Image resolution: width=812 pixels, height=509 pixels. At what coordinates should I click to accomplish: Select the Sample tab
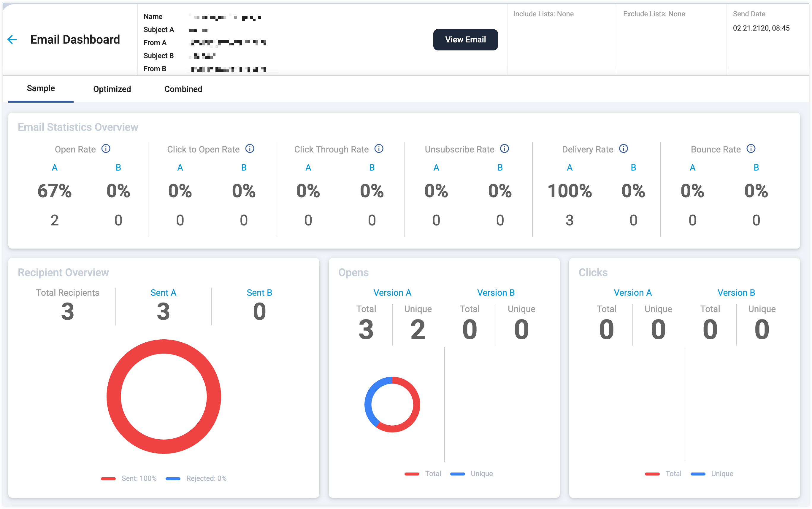tap(41, 88)
